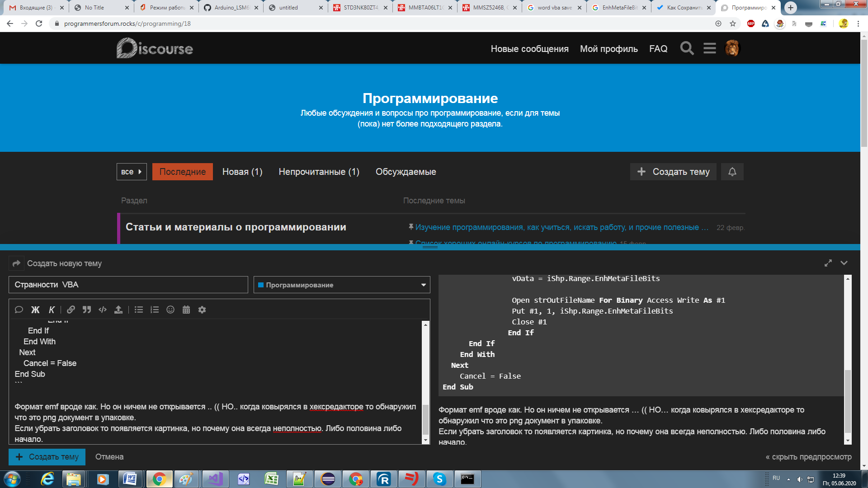Screen dimensions: 868x488
Task: Go back in browser history
Action: 10,23
